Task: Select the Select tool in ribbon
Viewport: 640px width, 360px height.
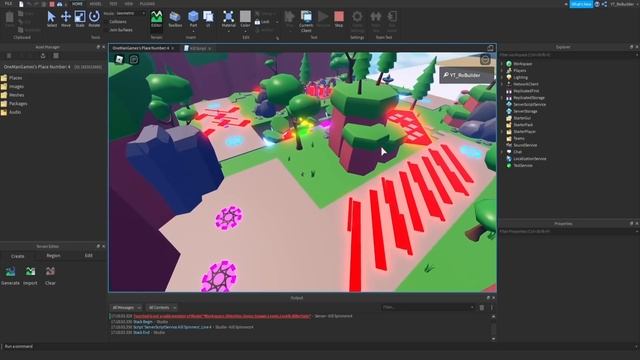Action: tap(51, 19)
